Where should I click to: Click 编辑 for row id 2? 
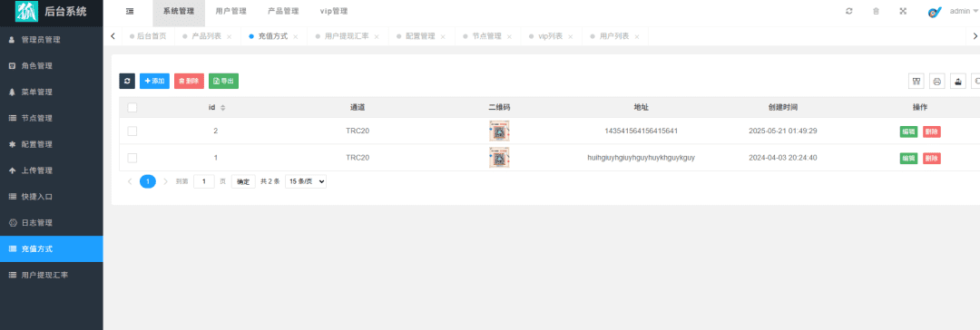(x=908, y=131)
